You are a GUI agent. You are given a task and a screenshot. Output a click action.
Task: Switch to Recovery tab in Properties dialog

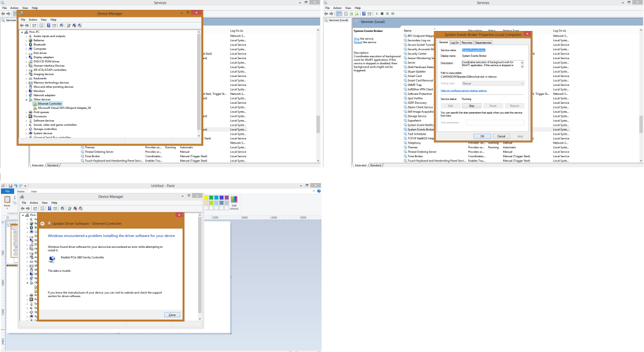click(x=467, y=43)
